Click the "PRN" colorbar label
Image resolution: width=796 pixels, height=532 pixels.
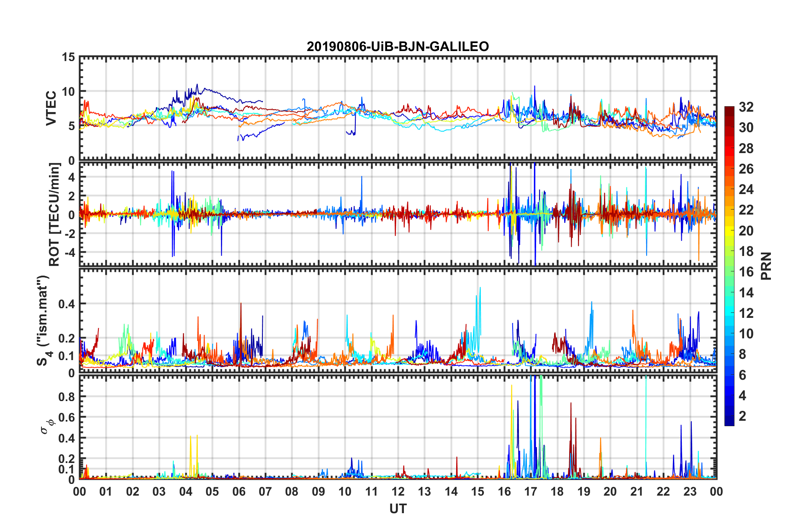click(x=766, y=266)
